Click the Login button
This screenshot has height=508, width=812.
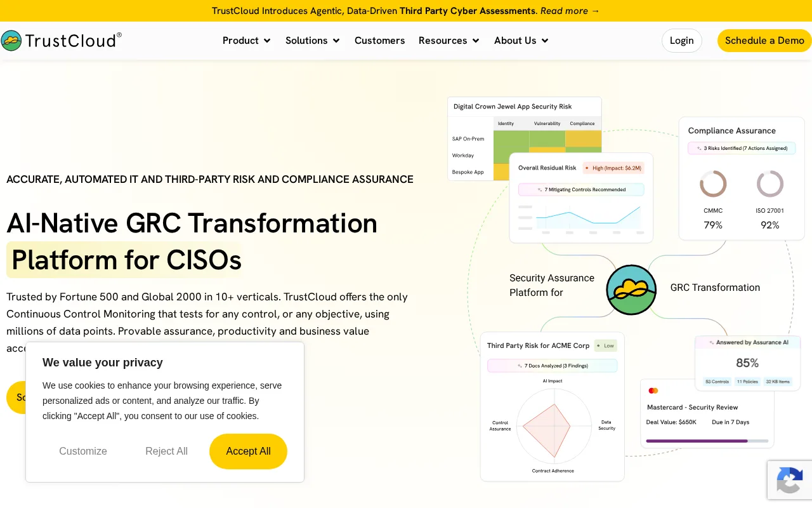pyautogui.click(x=682, y=41)
